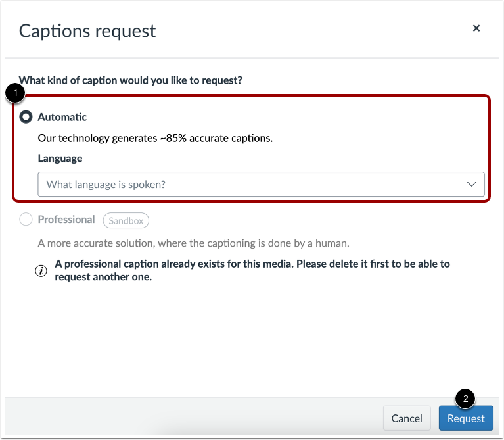Click empty area of dialog footer bar
Viewport: 504px width, 440px height.
point(197,418)
